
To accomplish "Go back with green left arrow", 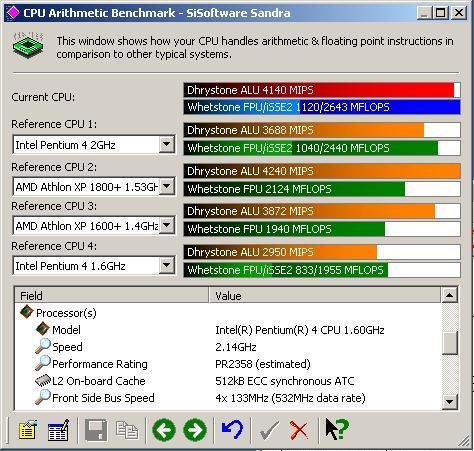I will point(164,430).
